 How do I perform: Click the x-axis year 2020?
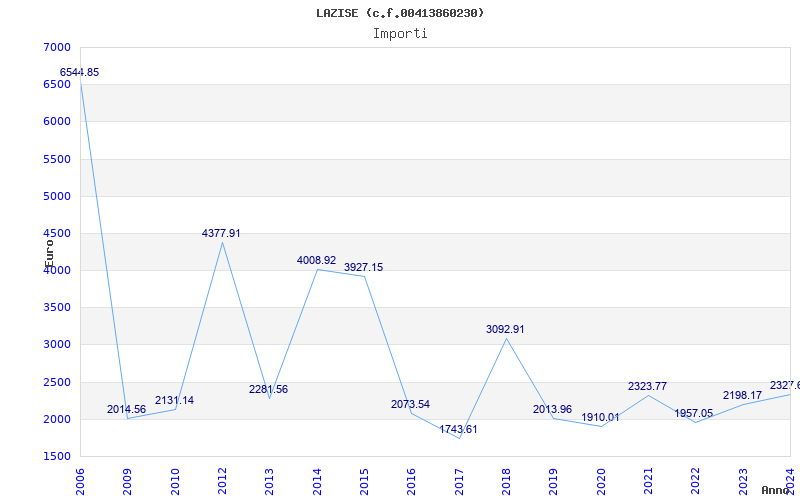(x=601, y=482)
